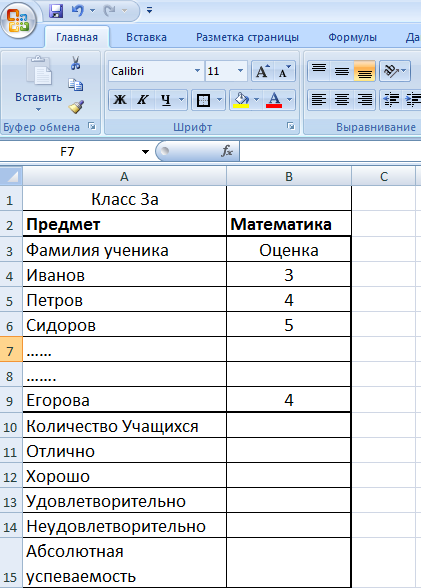Select the Иванов cell

tap(124, 275)
